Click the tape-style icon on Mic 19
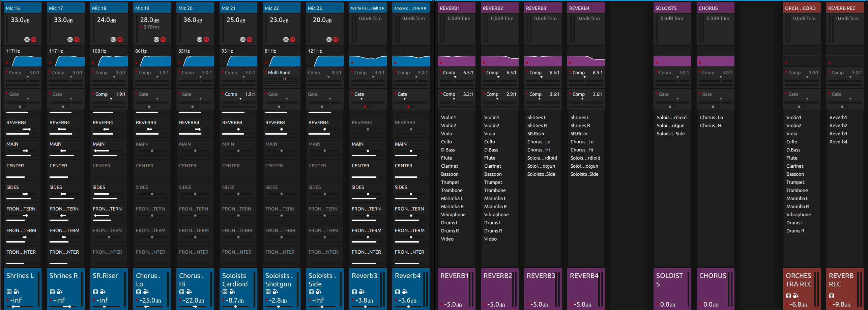The height and width of the screenshot is (310, 868). [x=156, y=39]
